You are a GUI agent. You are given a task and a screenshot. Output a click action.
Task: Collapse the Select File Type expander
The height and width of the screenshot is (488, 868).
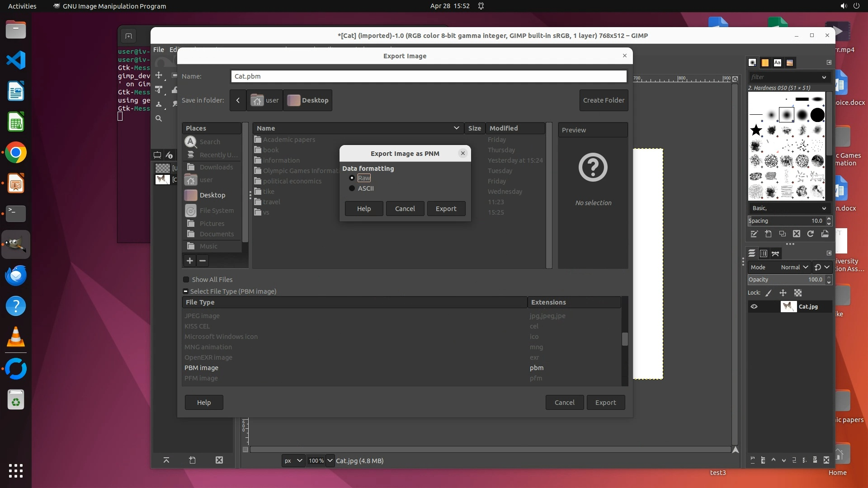tap(186, 291)
